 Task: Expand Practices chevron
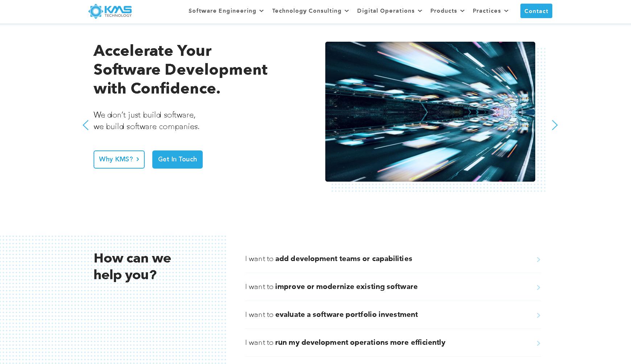tap(506, 11)
